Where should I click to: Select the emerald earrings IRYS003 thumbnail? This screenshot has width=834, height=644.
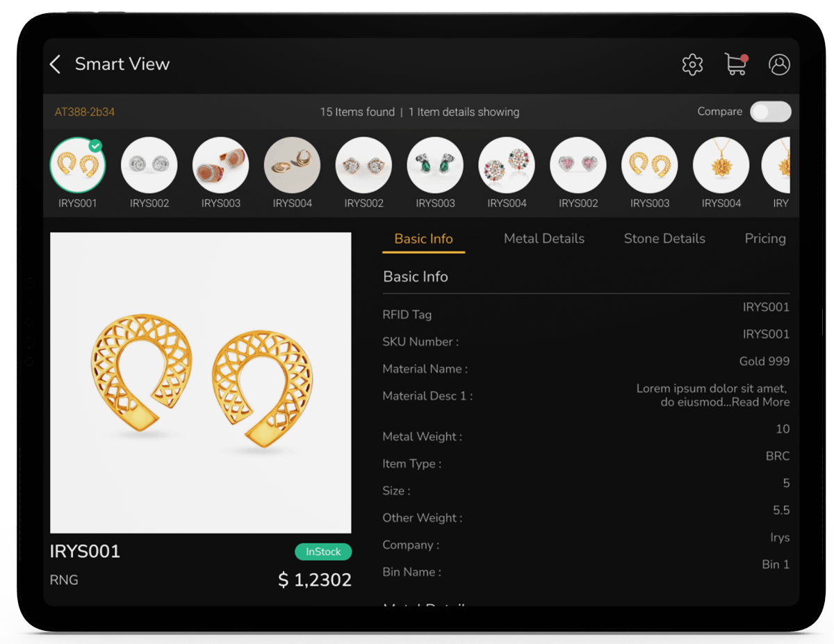click(435, 165)
